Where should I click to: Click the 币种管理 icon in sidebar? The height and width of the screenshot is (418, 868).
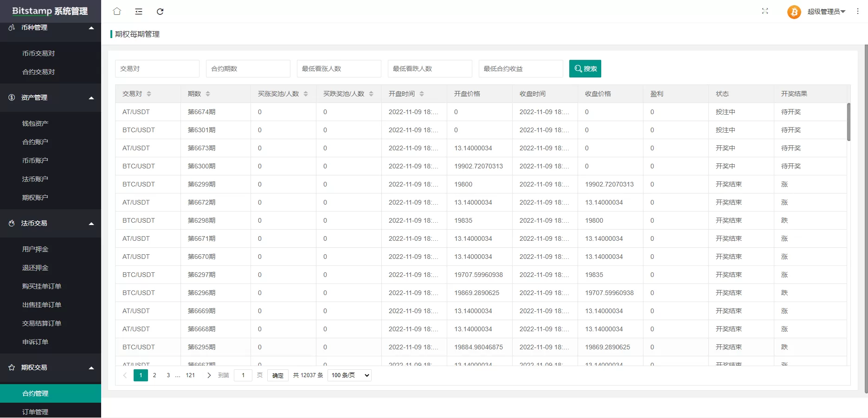pyautogui.click(x=12, y=28)
